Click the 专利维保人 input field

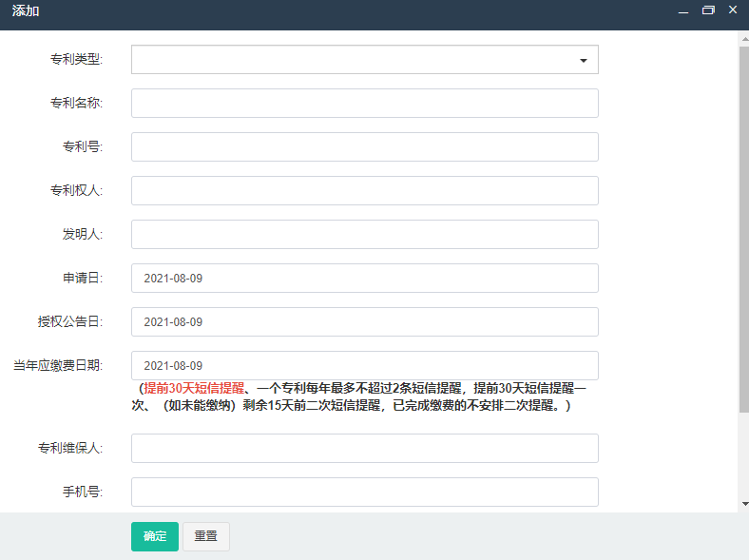pyautogui.click(x=364, y=448)
